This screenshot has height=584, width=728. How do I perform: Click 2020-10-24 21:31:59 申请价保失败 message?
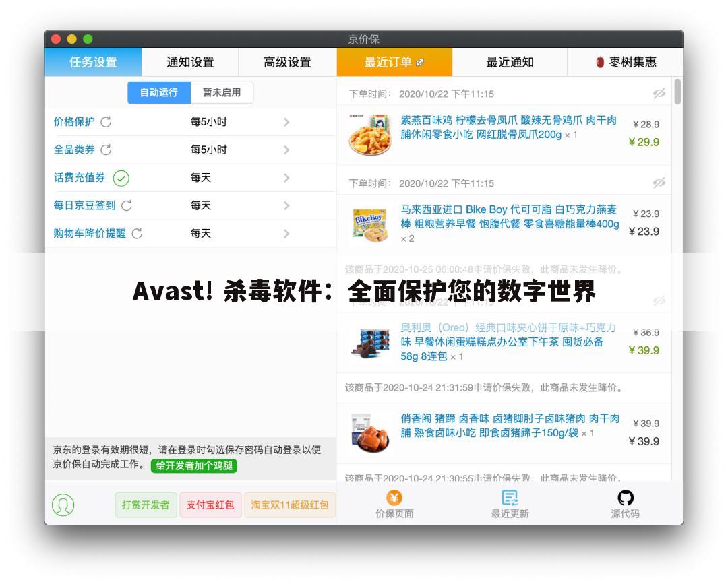483,387
